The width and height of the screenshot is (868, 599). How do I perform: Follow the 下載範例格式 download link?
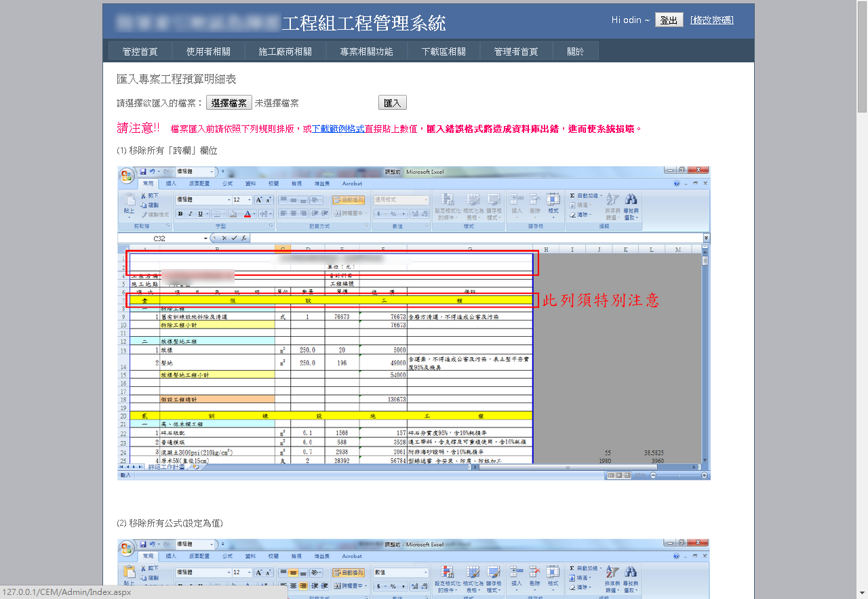point(338,129)
